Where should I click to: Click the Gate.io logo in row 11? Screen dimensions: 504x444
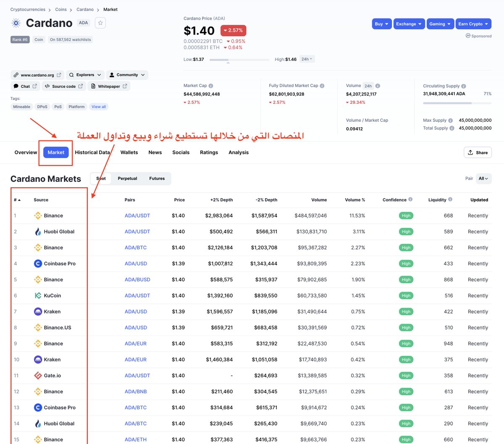[38, 376]
